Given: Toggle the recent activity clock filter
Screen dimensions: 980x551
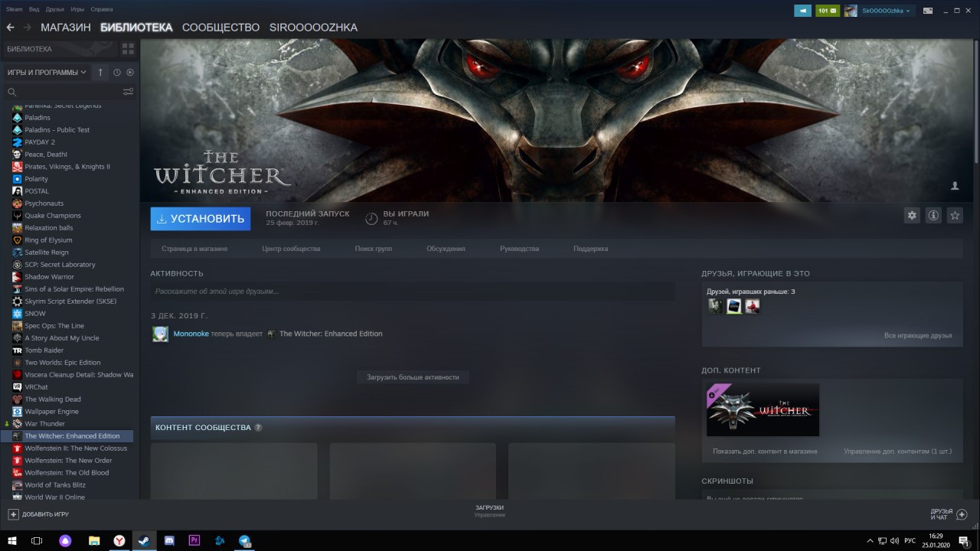Looking at the screenshot, I should pos(117,73).
